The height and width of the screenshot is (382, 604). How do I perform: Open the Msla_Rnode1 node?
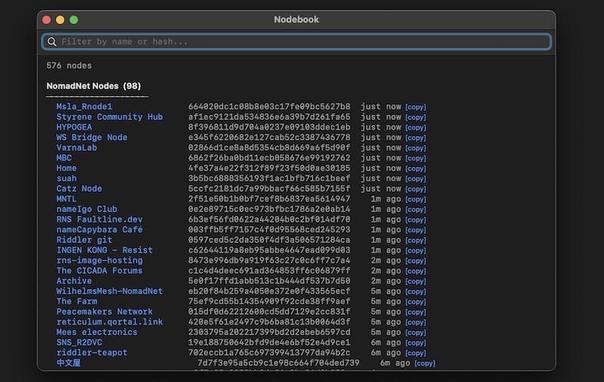coord(84,107)
